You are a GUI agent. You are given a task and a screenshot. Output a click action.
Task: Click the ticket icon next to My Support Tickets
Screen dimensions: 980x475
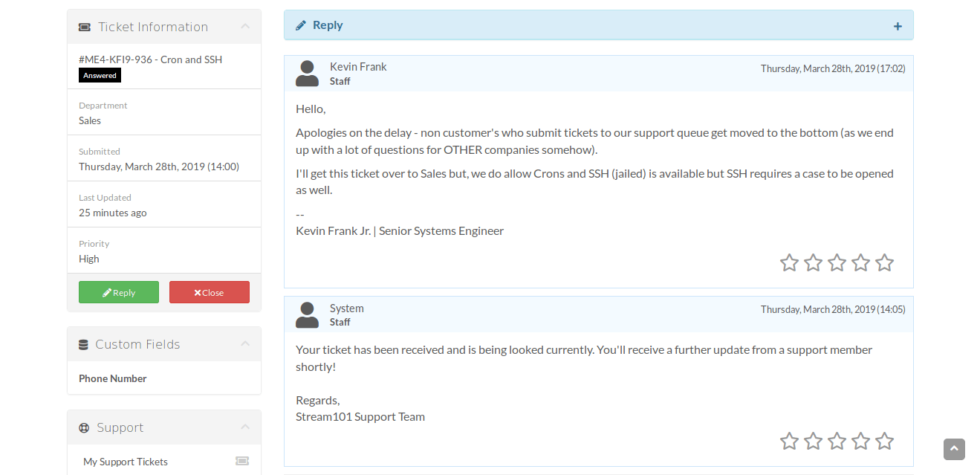tap(242, 462)
